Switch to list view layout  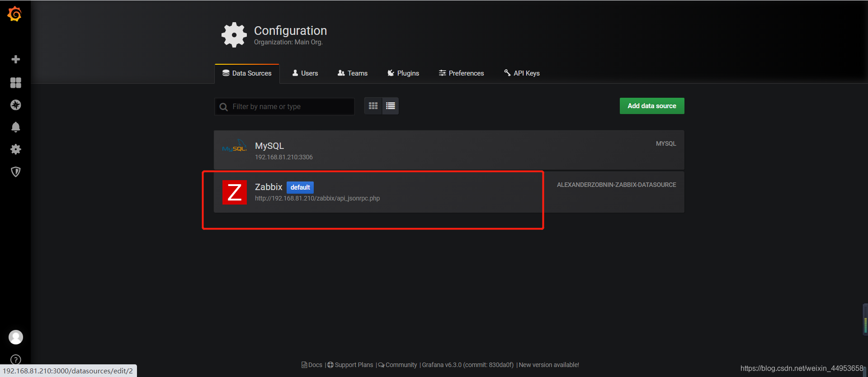tap(391, 106)
